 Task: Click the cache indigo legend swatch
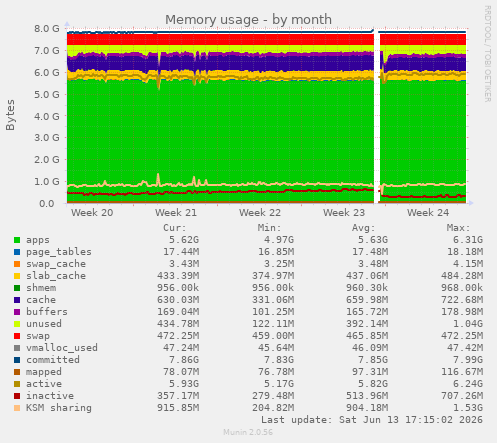(x=17, y=300)
